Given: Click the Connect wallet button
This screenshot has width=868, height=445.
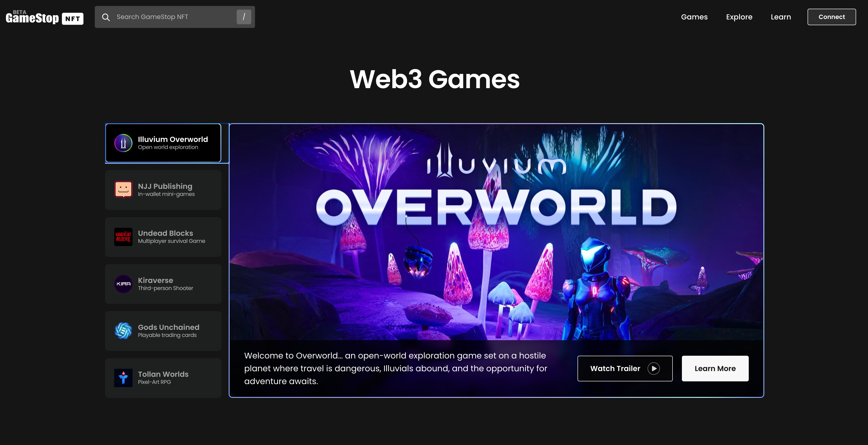Looking at the screenshot, I should (x=832, y=17).
